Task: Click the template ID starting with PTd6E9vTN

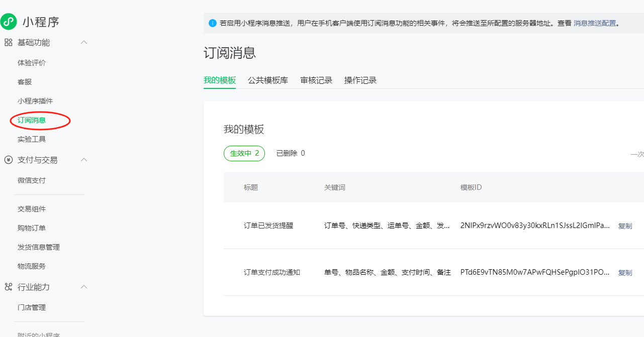Action: point(535,273)
